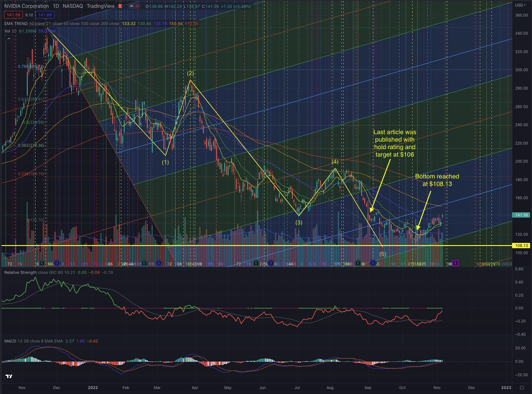Select the 'Bottom reached at $108.13' text note

tap(437, 180)
